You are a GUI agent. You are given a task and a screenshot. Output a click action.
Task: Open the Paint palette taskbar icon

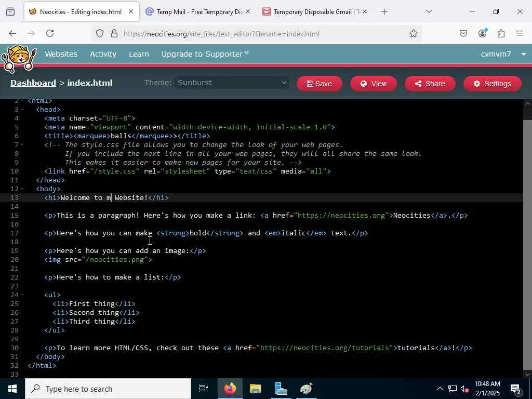[307, 389]
